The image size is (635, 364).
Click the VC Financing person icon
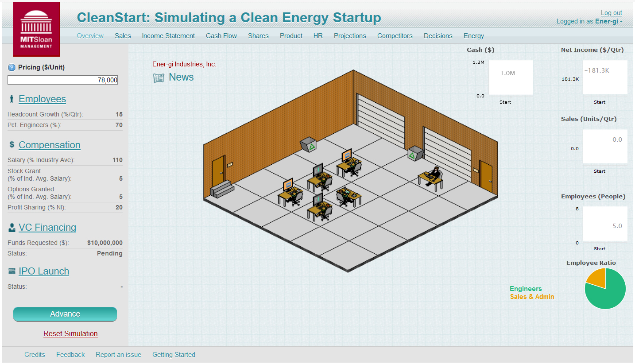(x=12, y=227)
